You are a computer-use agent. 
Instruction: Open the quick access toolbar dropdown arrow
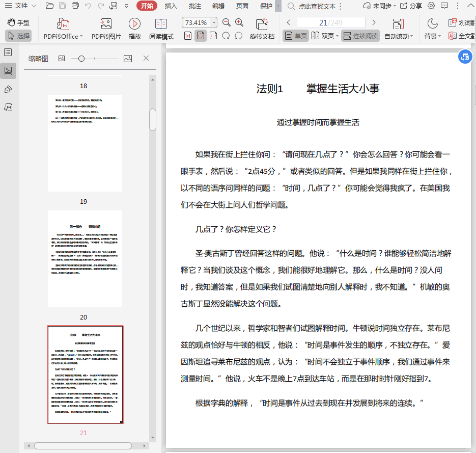point(127,6)
